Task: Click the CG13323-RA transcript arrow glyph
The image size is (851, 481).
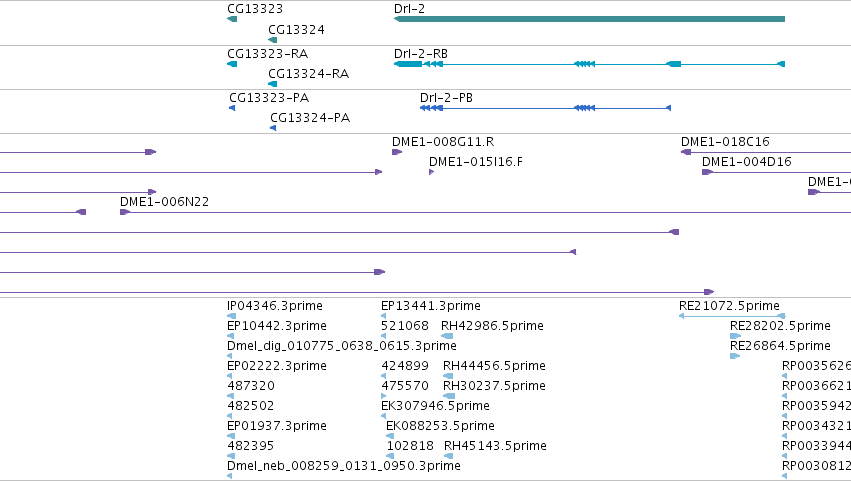Action: (x=232, y=64)
